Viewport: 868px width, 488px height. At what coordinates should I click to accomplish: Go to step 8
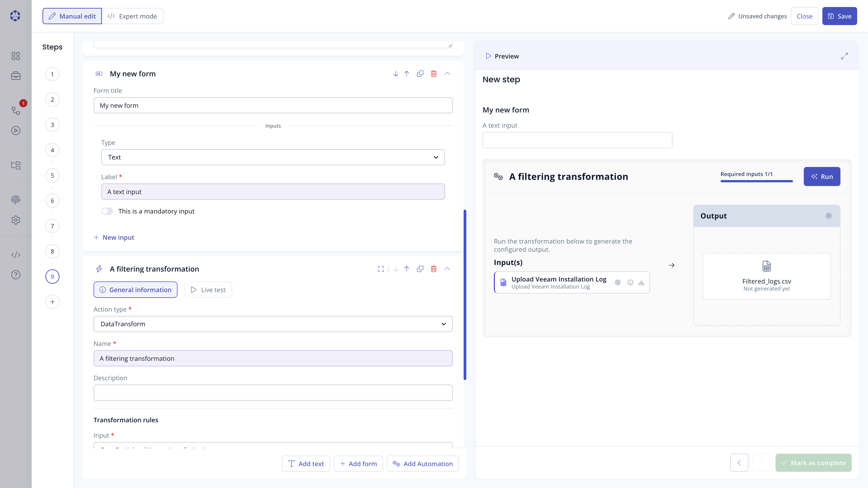tap(52, 251)
